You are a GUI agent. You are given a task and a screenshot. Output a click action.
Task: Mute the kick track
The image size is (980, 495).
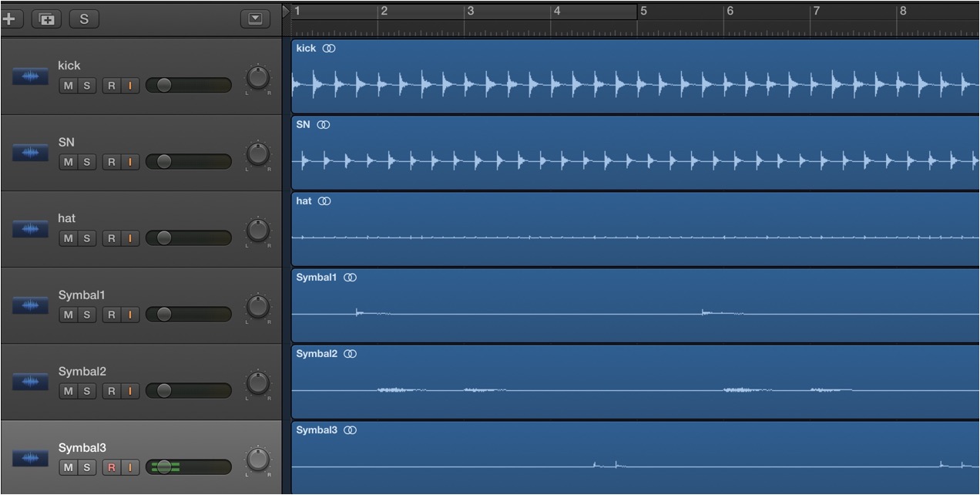69,86
